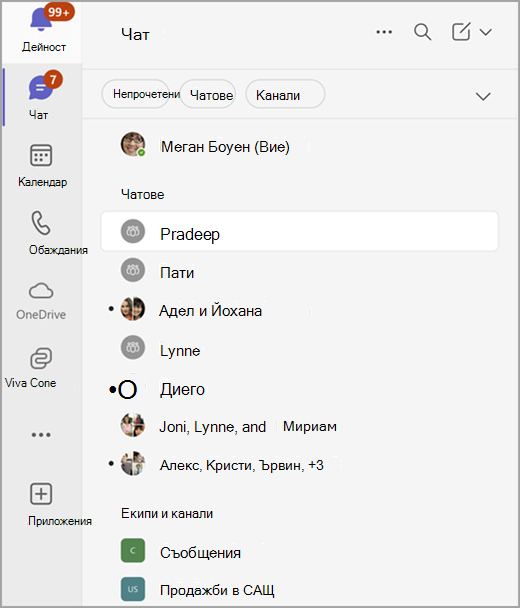Filter by Непрочетени
This screenshot has height=608, width=520.
(x=136, y=94)
